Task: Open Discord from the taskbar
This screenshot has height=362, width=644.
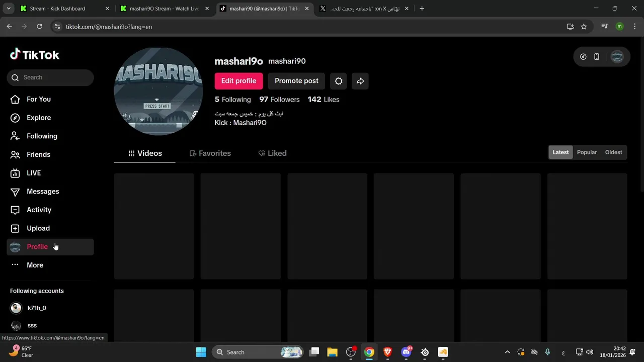Action: point(407,352)
